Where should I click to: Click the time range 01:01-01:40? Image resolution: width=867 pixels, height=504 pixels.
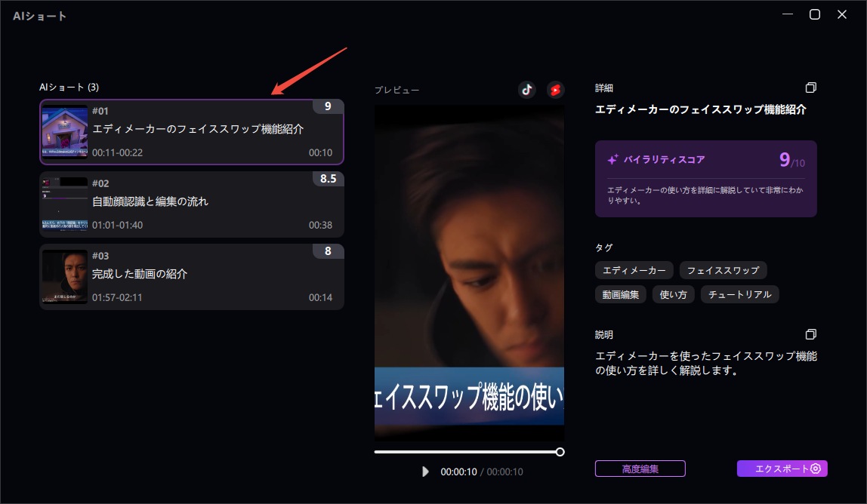pos(117,225)
